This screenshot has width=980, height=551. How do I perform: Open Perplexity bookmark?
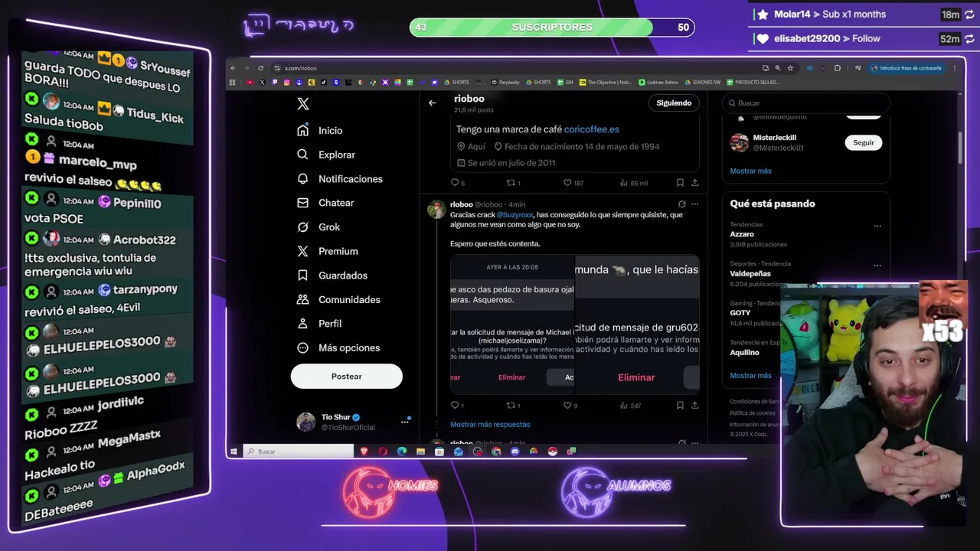click(505, 82)
